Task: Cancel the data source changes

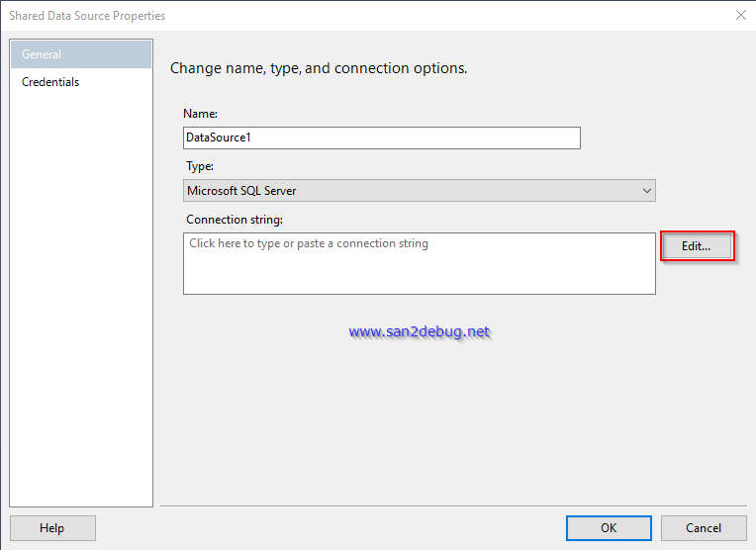Action: point(704,528)
